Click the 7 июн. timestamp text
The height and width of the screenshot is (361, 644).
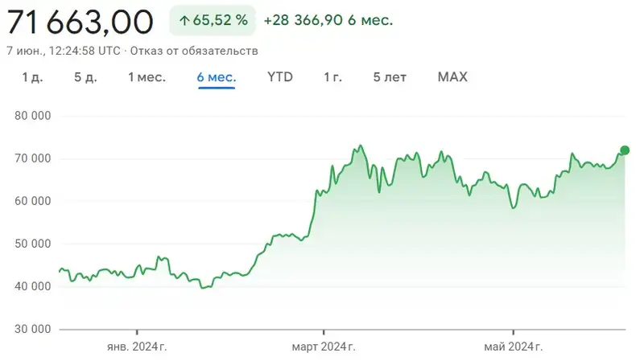[x=64, y=51]
